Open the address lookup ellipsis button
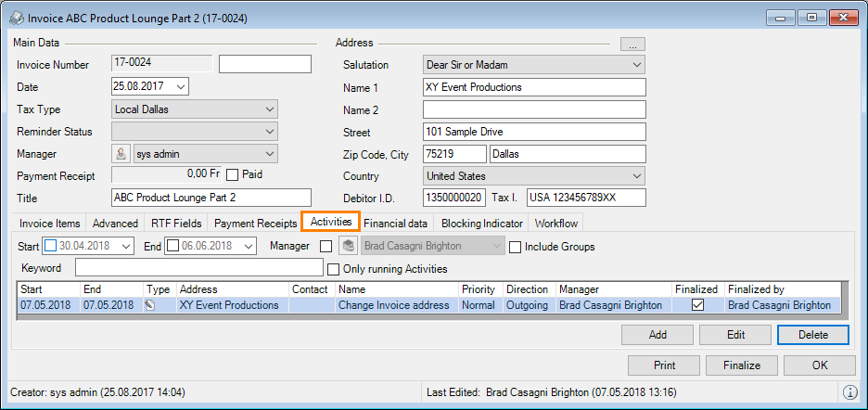868x410 pixels. [x=632, y=44]
